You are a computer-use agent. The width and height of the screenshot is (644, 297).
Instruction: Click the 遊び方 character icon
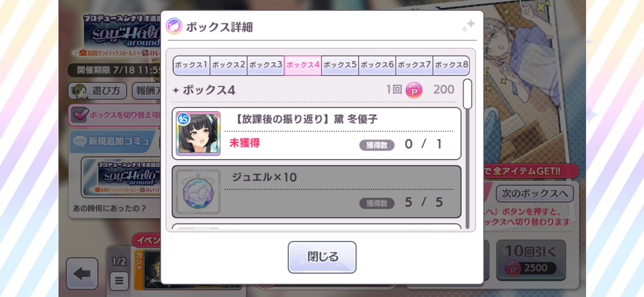pyautogui.click(x=79, y=91)
